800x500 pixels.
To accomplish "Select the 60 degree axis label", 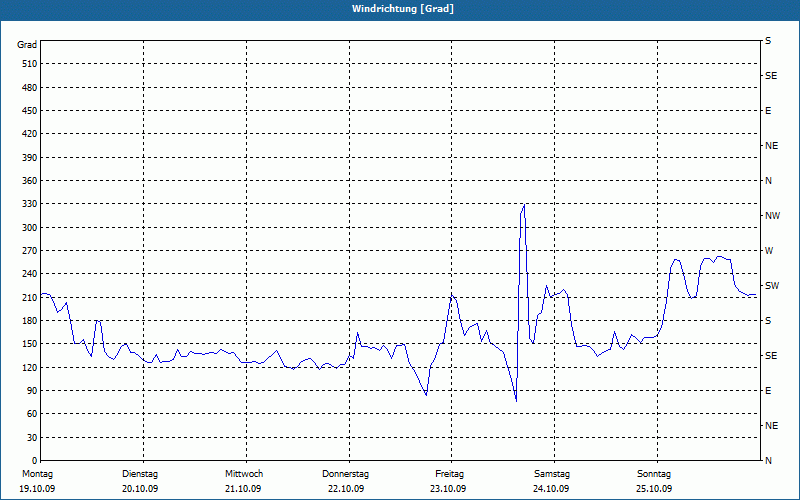I will pos(32,414).
